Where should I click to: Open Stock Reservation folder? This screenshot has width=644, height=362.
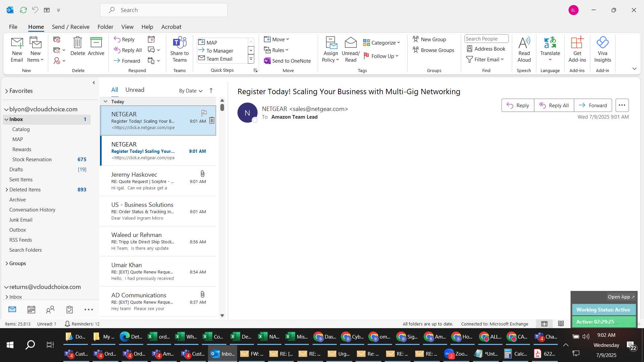[47, 160]
